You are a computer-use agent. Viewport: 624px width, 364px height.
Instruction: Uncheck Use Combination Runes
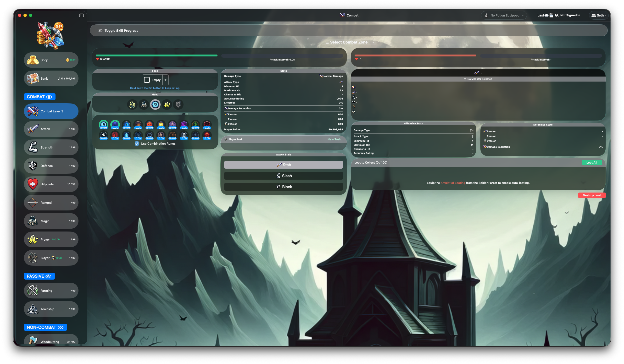click(137, 143)
